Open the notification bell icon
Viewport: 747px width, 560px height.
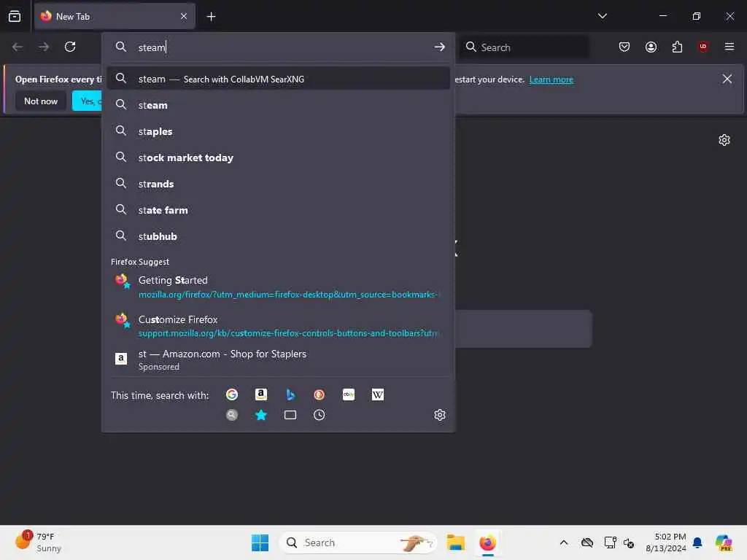pyautogui.click(x=697, y=542)
